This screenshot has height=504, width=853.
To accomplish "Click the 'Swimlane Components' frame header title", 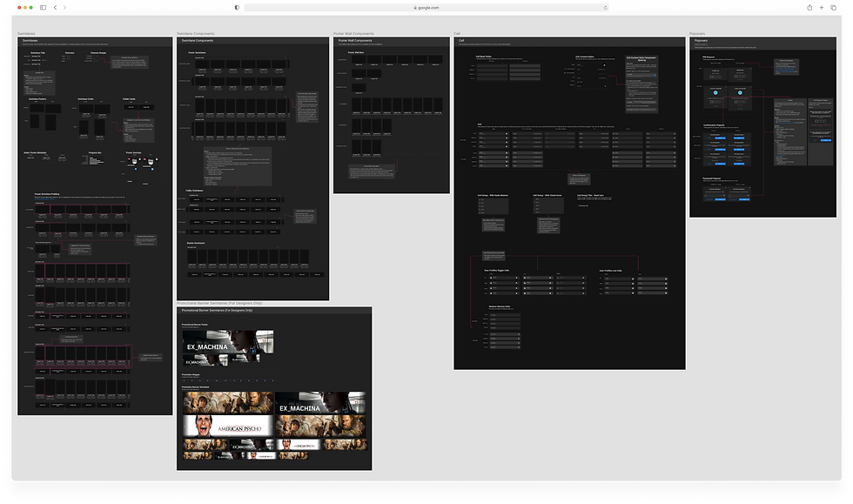I will pyautogui.click(x=198, y=40).
